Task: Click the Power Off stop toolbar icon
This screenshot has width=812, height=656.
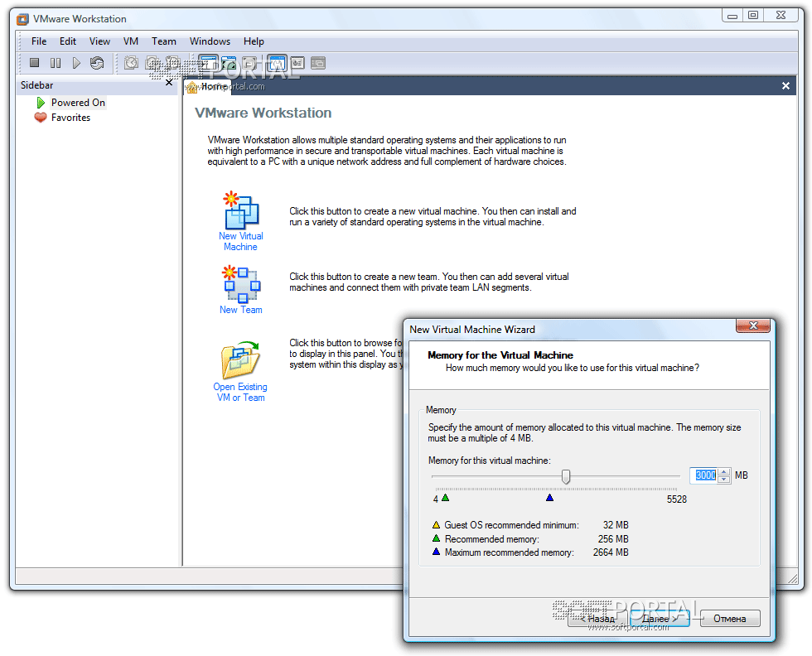Action: pyautogui.click(x=34, y=63)
